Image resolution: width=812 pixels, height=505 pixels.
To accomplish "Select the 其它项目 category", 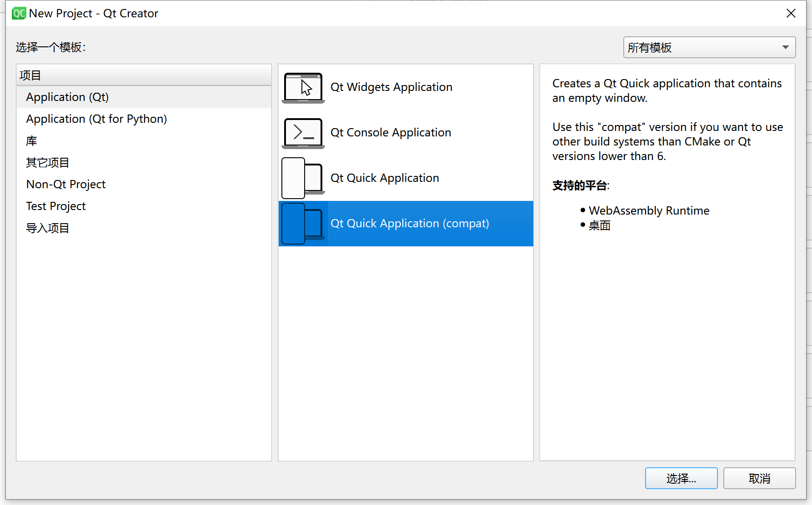I will (x=144, y=163).
